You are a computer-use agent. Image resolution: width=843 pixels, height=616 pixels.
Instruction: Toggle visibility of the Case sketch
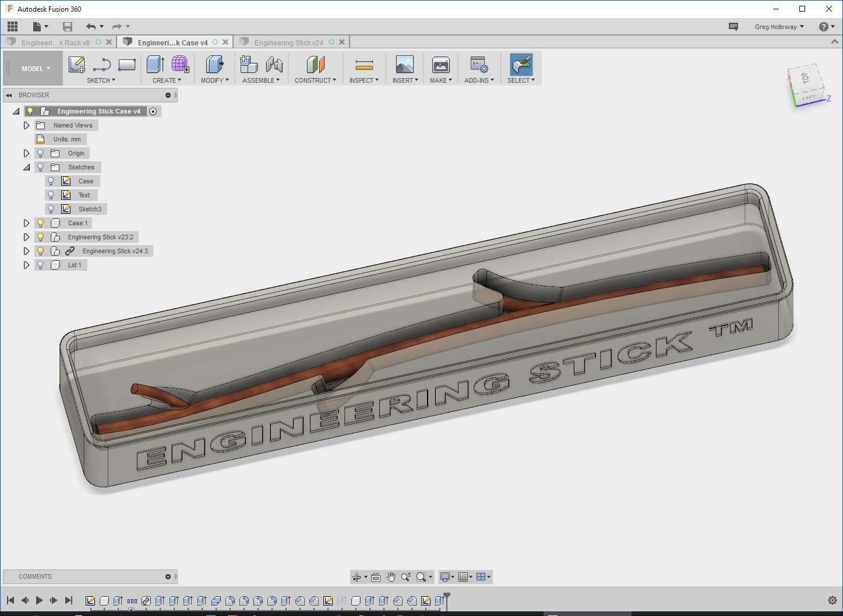pyautogui.click(x=52, y=180)
